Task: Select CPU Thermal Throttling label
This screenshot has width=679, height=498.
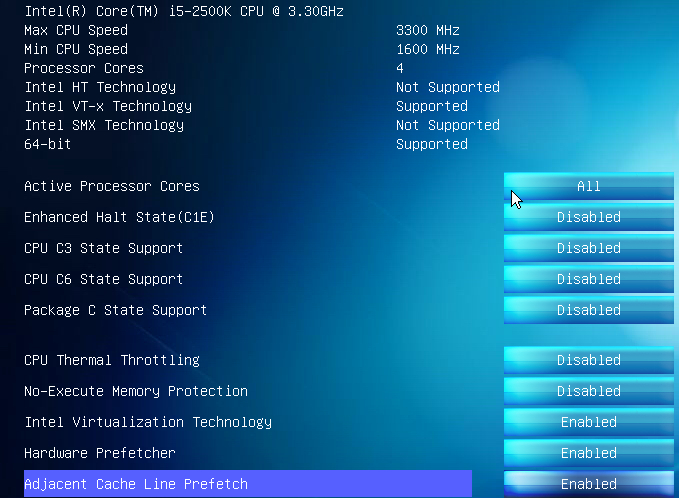Action: click(x=112, y=360)
